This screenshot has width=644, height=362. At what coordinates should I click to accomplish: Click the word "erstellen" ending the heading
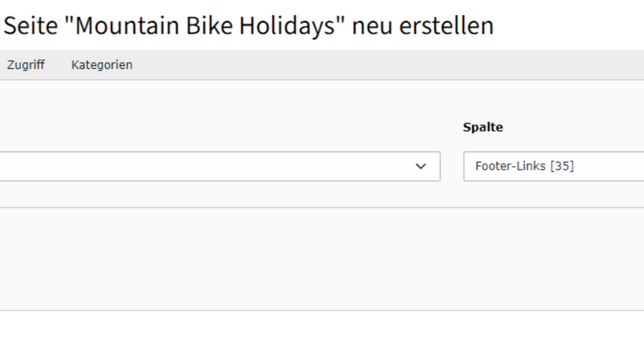point(446,26)
